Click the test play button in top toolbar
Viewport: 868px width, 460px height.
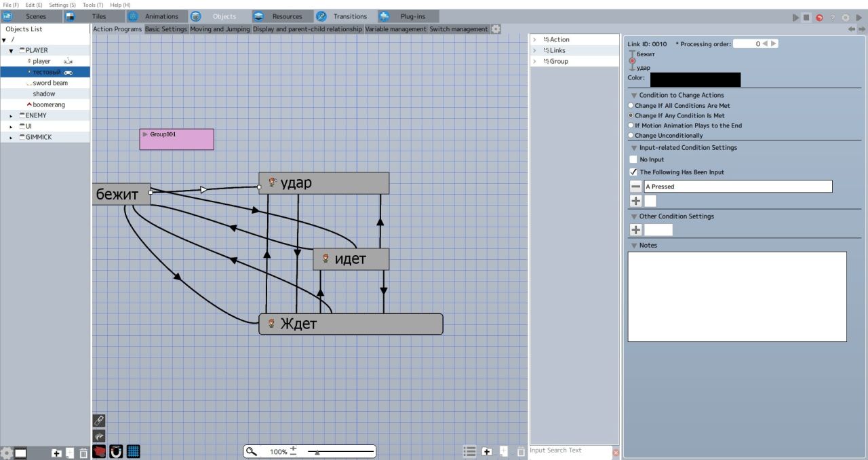795,17
